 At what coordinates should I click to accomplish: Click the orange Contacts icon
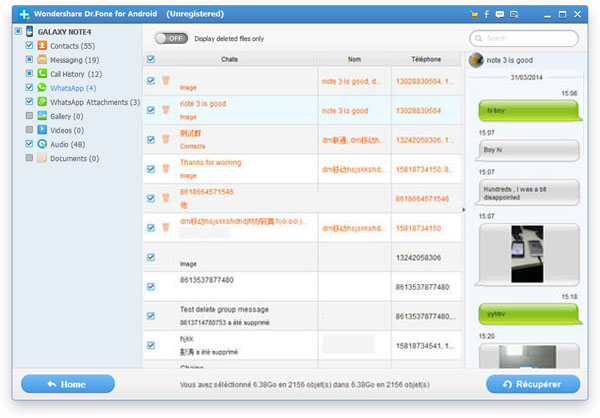(42, 46)
